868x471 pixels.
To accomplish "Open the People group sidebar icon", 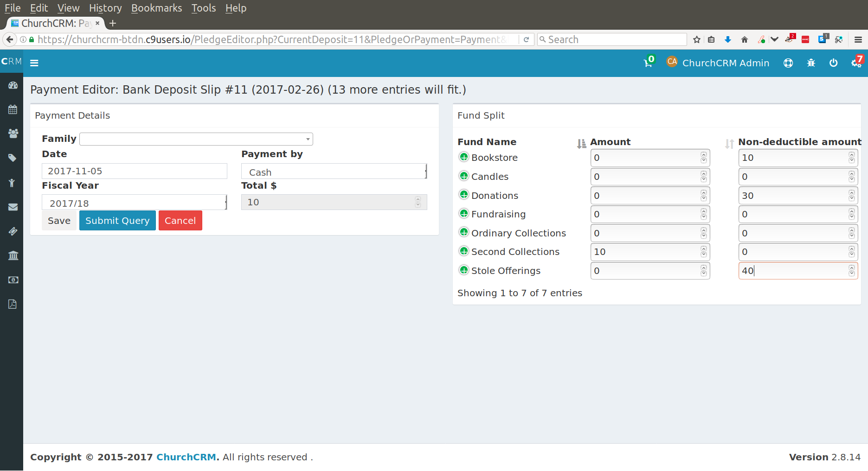I will point(13,134).
